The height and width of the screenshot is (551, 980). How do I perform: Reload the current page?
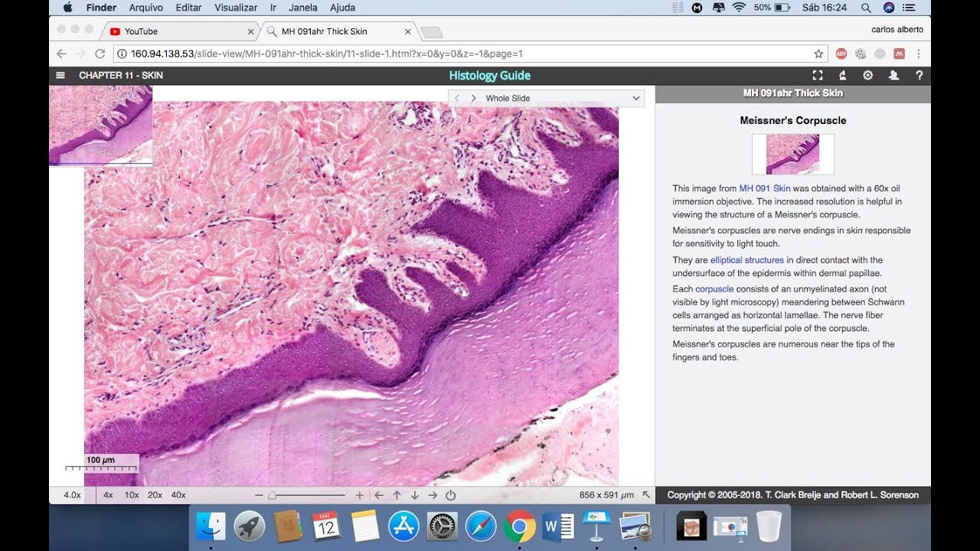[100, 54]
